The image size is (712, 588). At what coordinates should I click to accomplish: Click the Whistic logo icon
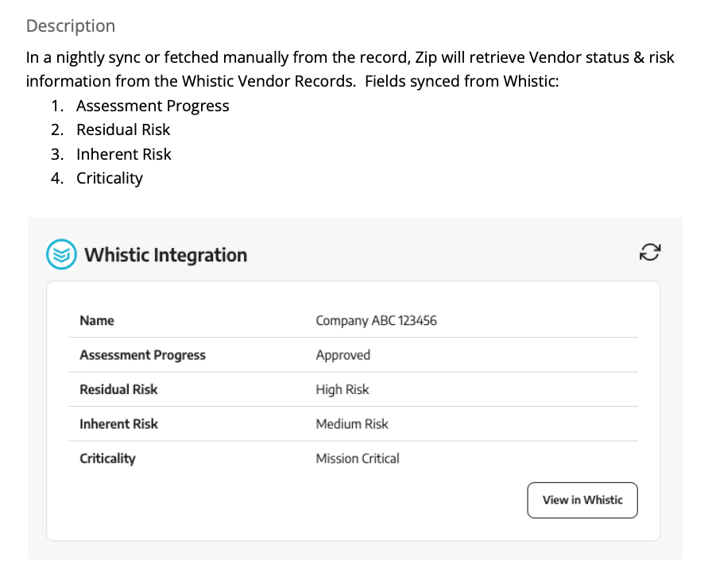61,254
